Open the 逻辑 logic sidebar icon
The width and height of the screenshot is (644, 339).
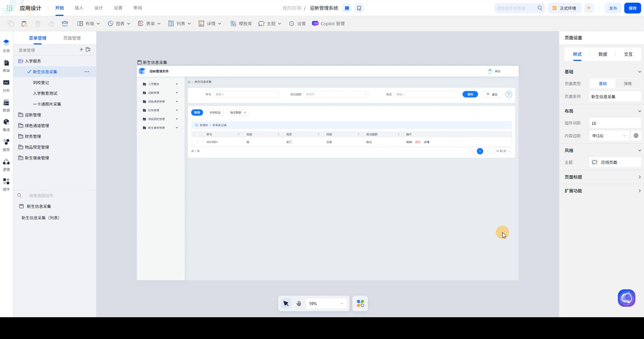6,162
